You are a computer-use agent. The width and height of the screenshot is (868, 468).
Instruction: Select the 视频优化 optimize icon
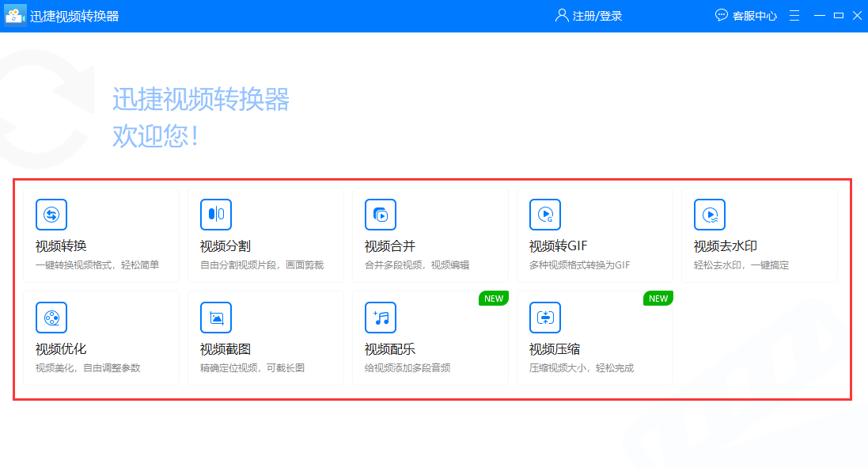(x=51, y=318)
